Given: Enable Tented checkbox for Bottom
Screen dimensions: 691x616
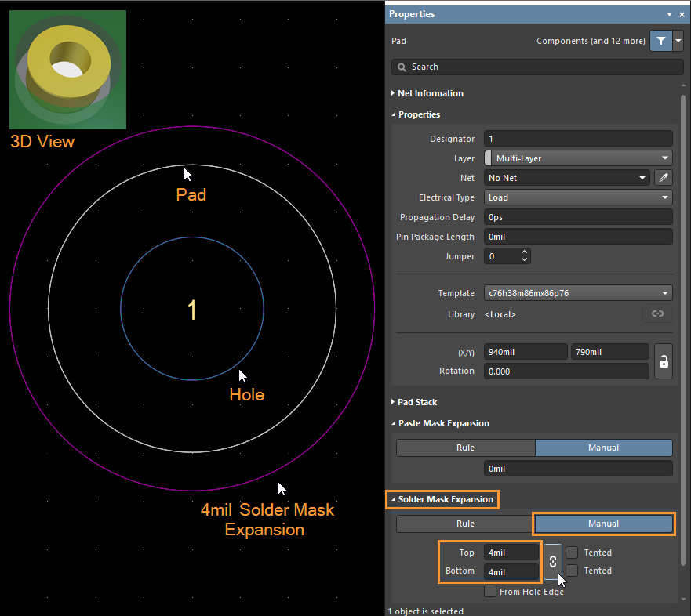Looking at the screenshot, I should tap(573, 571).
